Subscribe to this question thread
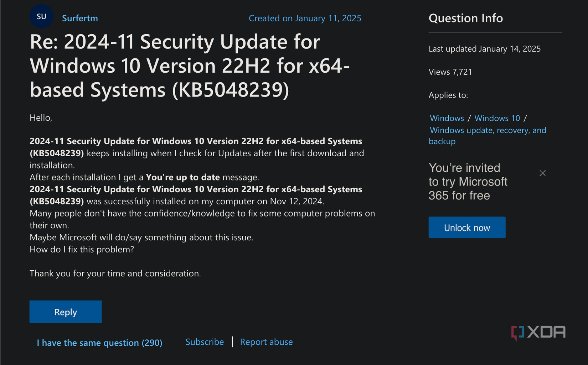 point(205,342)
